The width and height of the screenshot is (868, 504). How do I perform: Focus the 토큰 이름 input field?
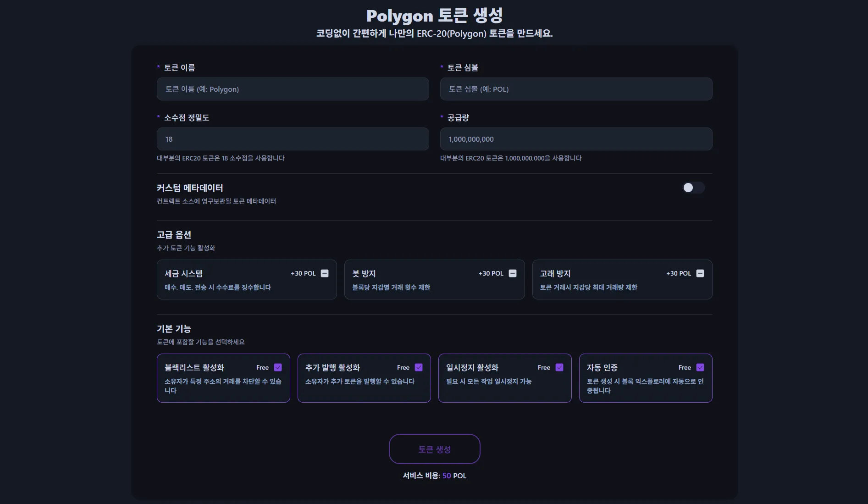click(x=293, y=89)
